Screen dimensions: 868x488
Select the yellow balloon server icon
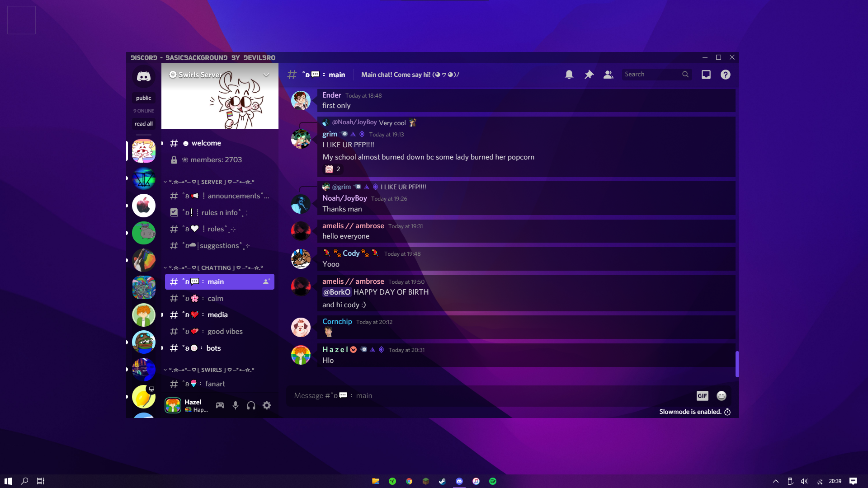[x=144, y=397]
